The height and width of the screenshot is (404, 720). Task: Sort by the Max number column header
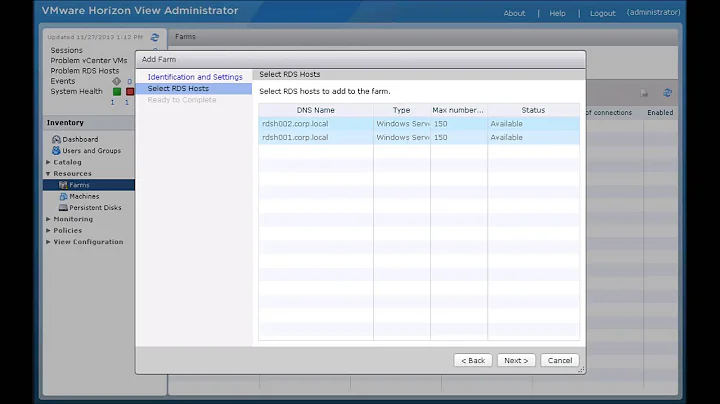click(x=458, y=110)
